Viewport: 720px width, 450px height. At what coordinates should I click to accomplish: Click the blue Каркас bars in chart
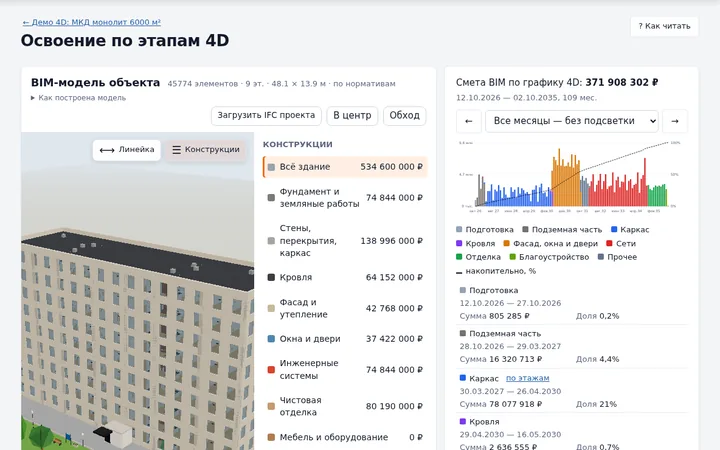click(x=519, y=197)
